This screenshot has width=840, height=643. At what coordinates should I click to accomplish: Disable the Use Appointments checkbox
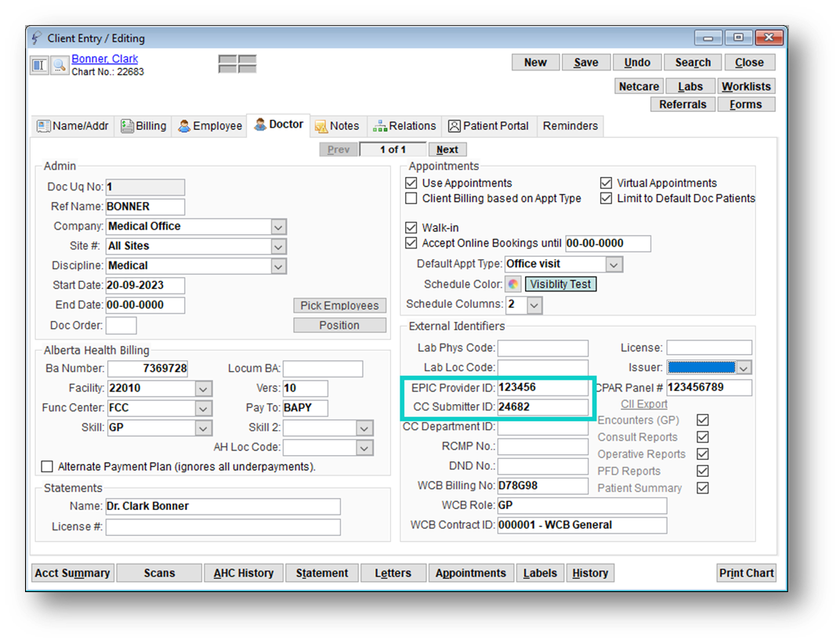coord(411,183)
